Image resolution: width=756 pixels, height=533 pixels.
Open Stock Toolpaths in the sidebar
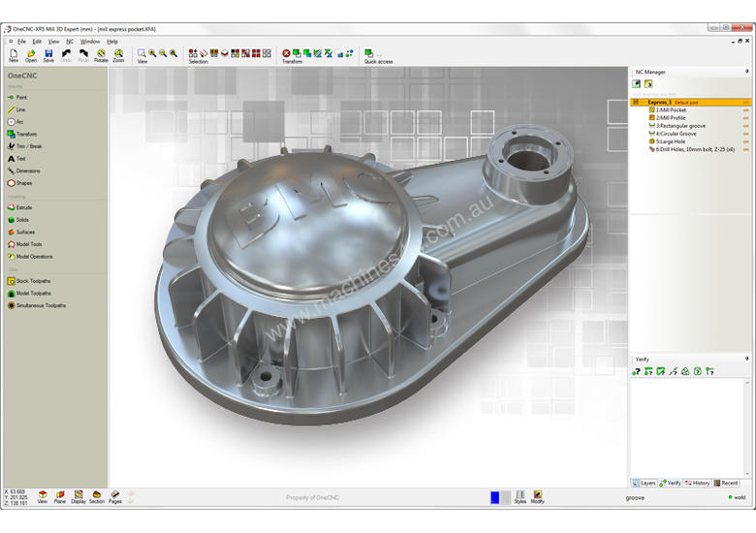11,281
